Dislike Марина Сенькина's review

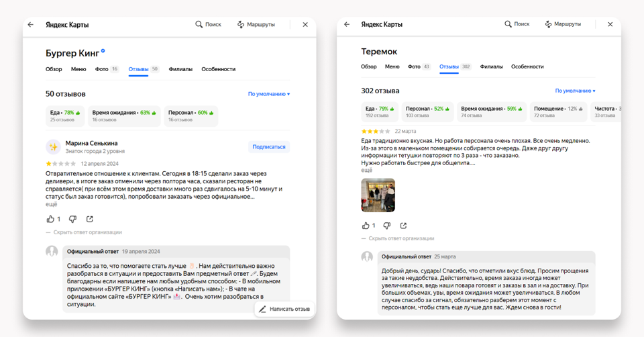(x=72, y=219)
